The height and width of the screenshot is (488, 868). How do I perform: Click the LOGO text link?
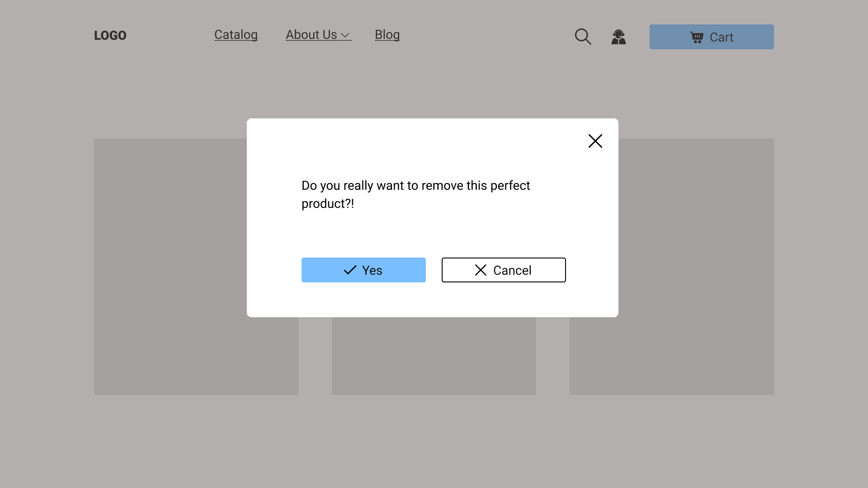[x=110, y=35]
